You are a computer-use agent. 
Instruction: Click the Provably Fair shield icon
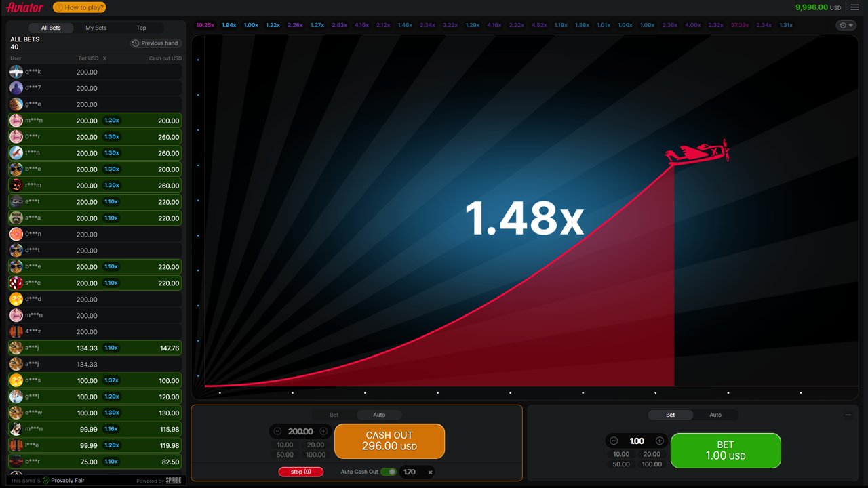click(45, 481)
